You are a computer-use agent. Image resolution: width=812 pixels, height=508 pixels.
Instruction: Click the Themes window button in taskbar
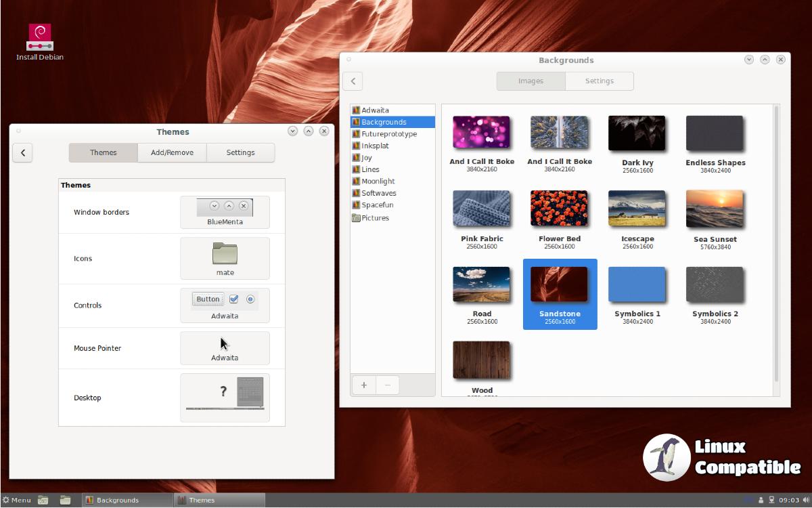[219, 500]
